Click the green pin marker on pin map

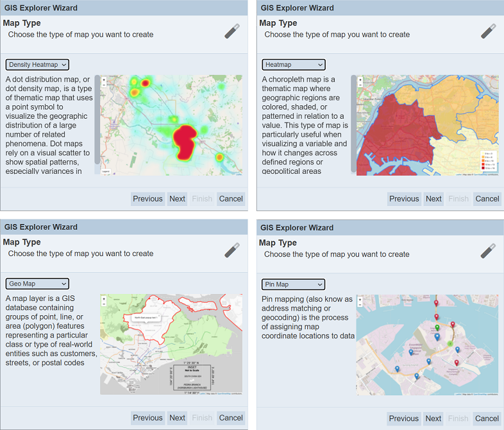(437, 327)
